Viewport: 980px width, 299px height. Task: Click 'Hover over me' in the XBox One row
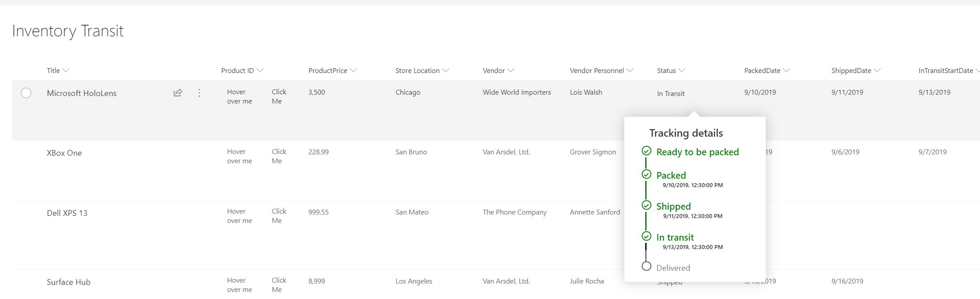(x=240, y=156)
